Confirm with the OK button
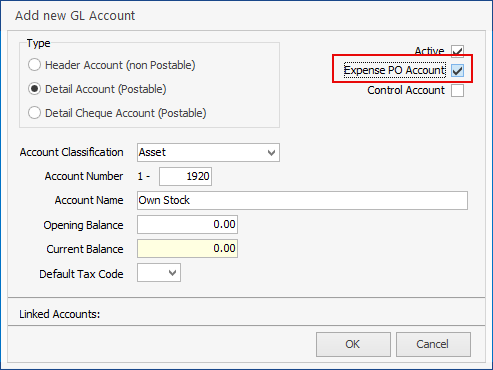Viewport: 493px width, 370px height. coord(353,344)
